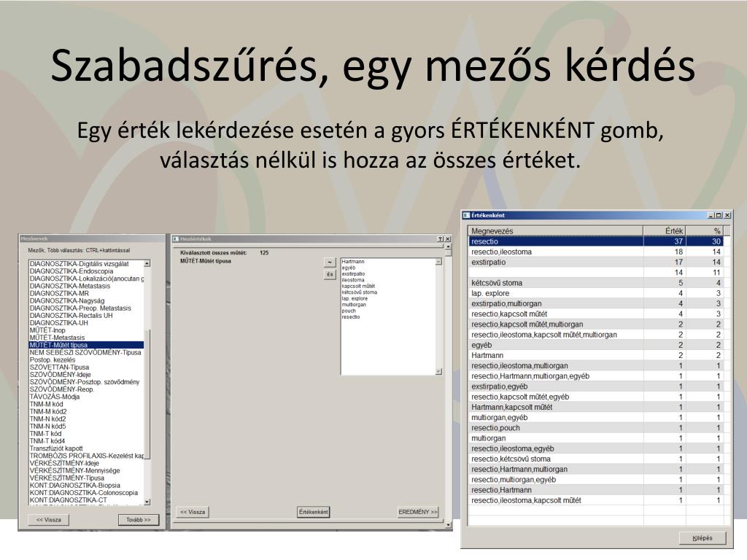Select 'resectio,kapcsolt műtét,multiorgan' table row
Screen dimensions: 747x560
[x=596, y=324]
